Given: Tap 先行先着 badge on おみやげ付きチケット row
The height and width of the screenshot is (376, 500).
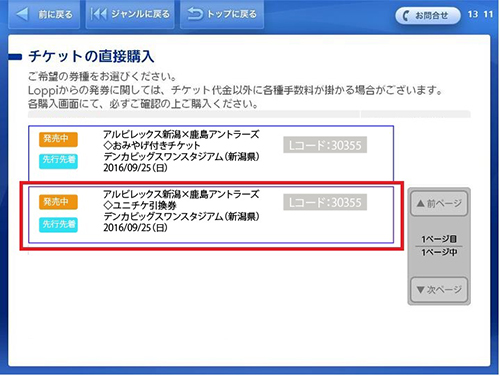Looking at the screenshot, I should pos(58,161).
